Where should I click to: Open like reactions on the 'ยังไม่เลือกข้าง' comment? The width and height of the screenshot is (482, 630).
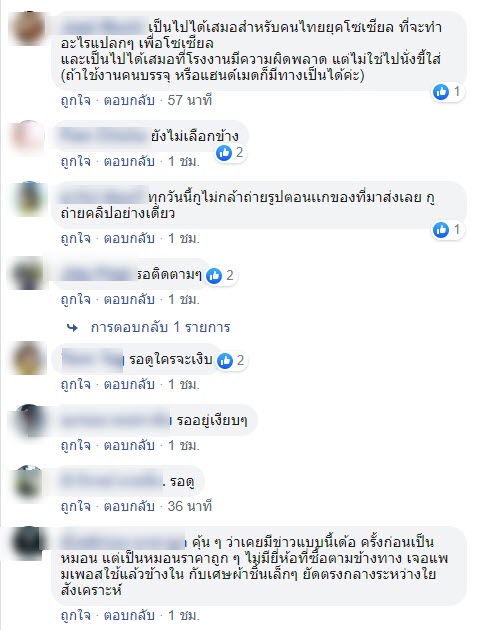pos(231,153)
